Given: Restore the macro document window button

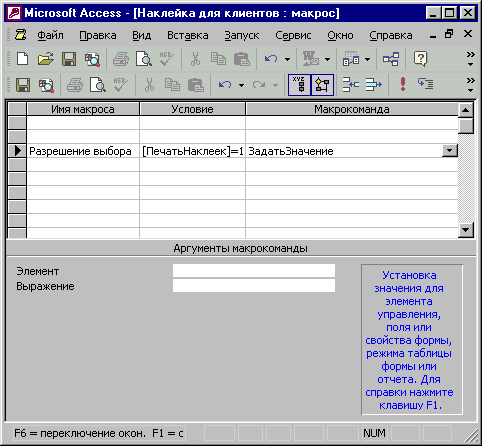Looking at the screenshot, I should (x=449, y=34).
